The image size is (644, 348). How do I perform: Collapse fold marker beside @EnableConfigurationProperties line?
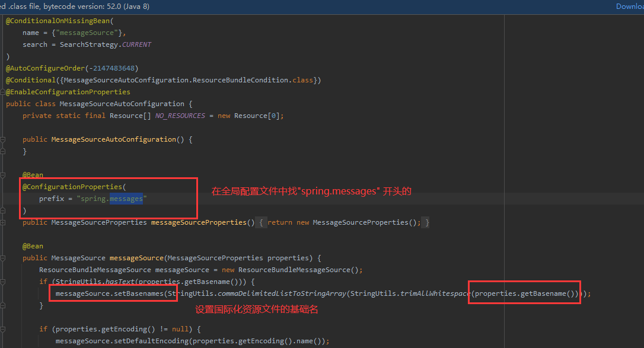pyautogui.click(x=2, y=92)
